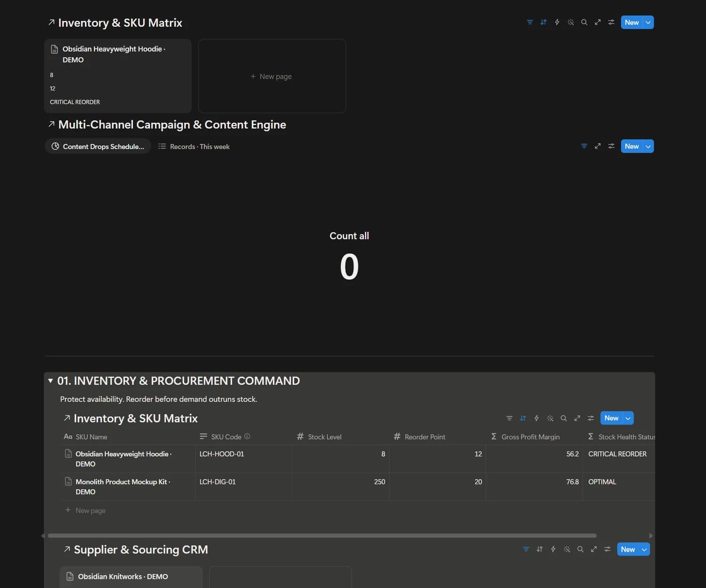Click the horizontal scrollbar of Inventory table
Viewport: 706px width, 588px height.
tap(322, 535)
